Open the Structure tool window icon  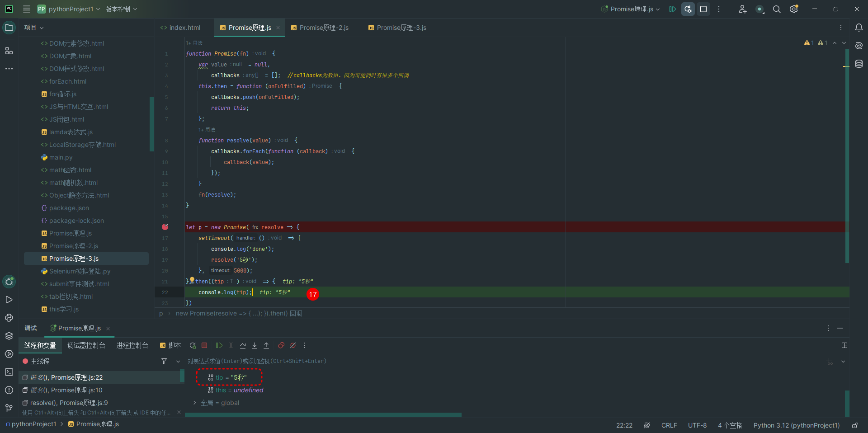[x=9, y=51]
